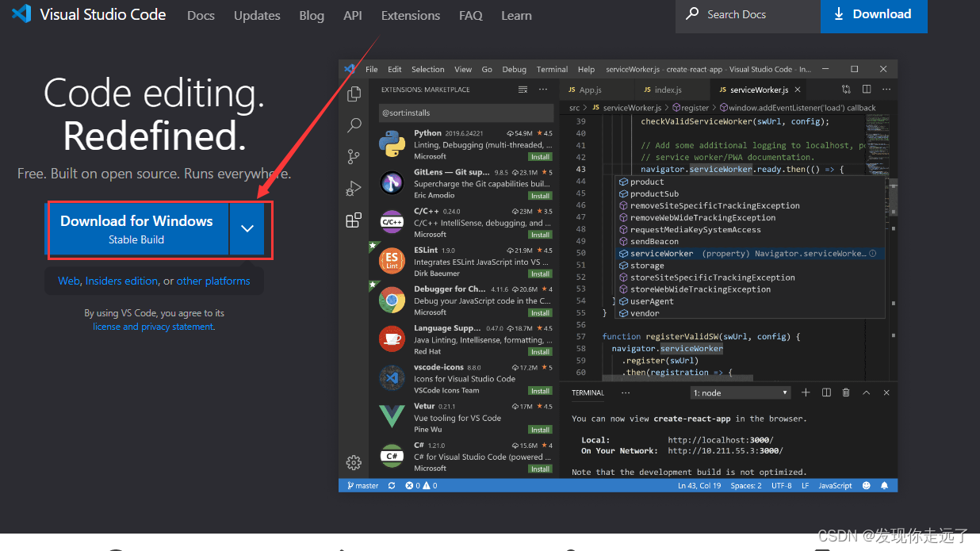
Task: Open the FAQ page in site navigation
Action: 471,15
